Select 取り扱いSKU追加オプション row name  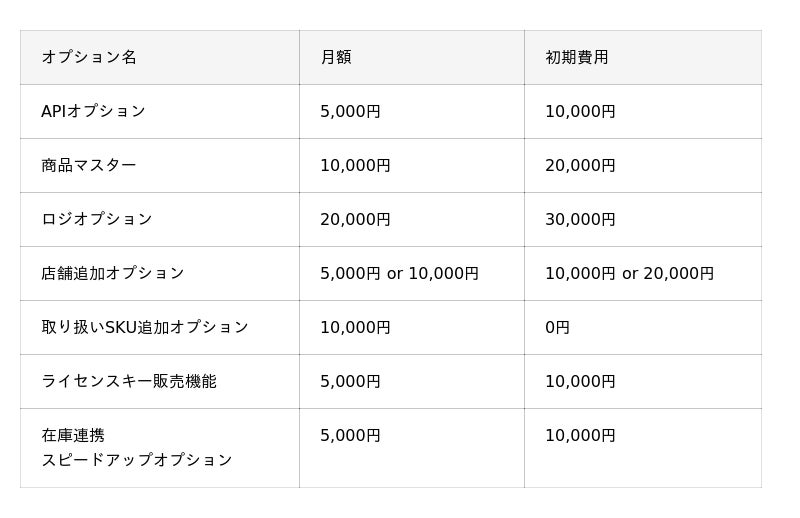145,327
